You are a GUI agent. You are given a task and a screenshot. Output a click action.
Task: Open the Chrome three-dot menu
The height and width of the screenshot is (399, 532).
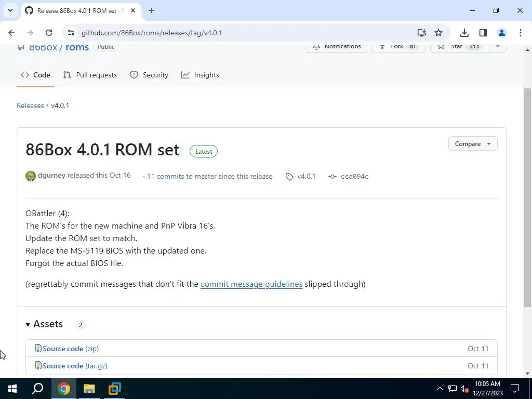pos(521,33)
